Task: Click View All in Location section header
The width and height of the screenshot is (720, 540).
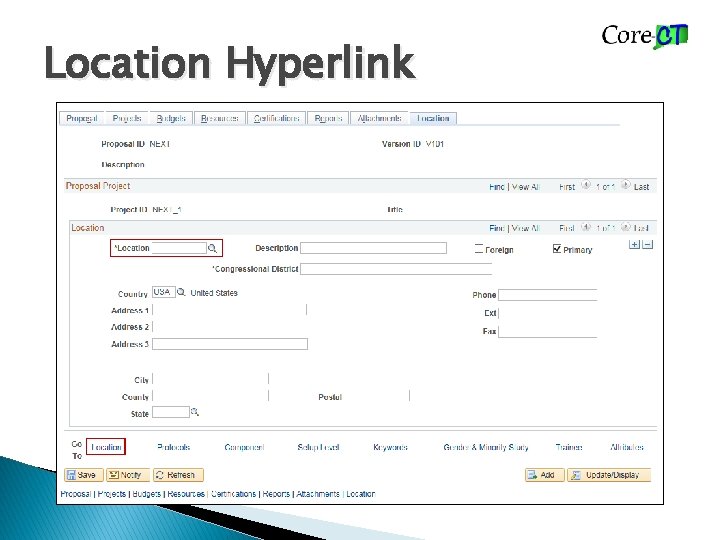Action: tap(525, 228)
